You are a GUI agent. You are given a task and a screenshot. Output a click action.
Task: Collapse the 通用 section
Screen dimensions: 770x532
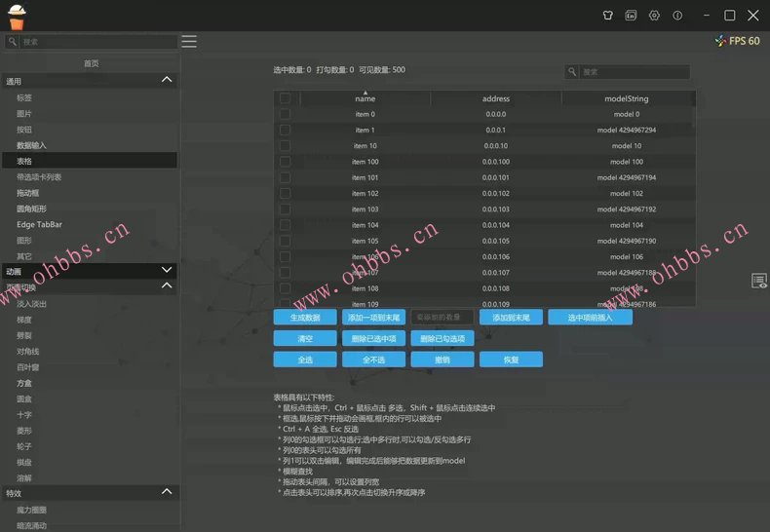point(167,80)
